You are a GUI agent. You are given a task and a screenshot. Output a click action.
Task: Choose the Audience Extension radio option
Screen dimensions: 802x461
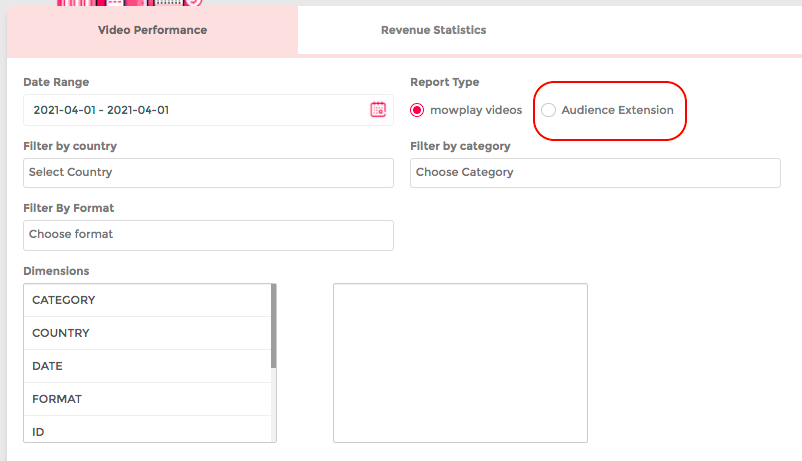coord(548,110)
